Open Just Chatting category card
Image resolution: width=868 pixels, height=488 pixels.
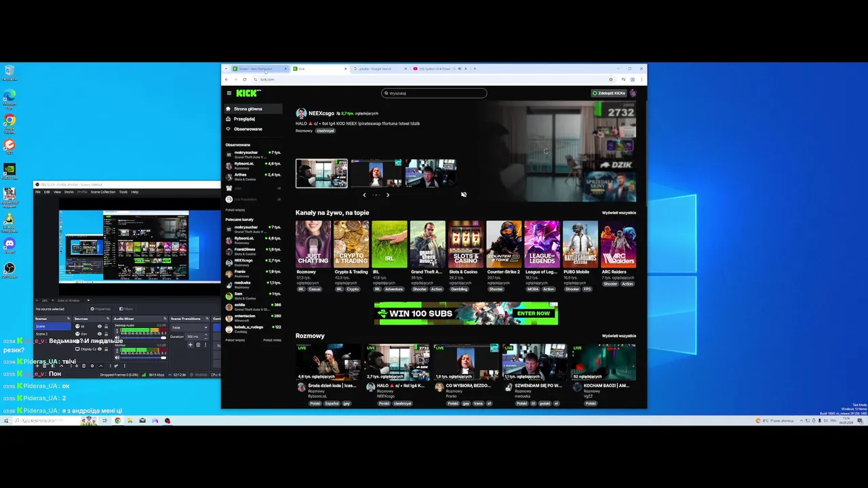[313, 244]
